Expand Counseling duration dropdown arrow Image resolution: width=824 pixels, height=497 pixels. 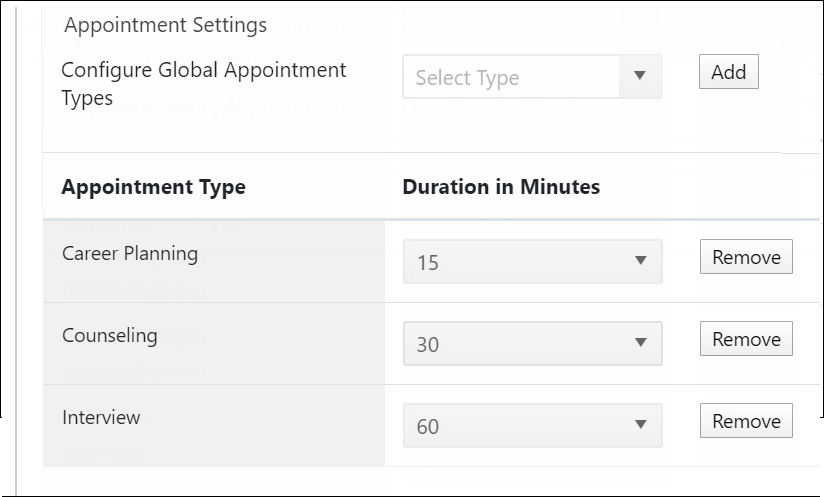[x=640, y=344]
